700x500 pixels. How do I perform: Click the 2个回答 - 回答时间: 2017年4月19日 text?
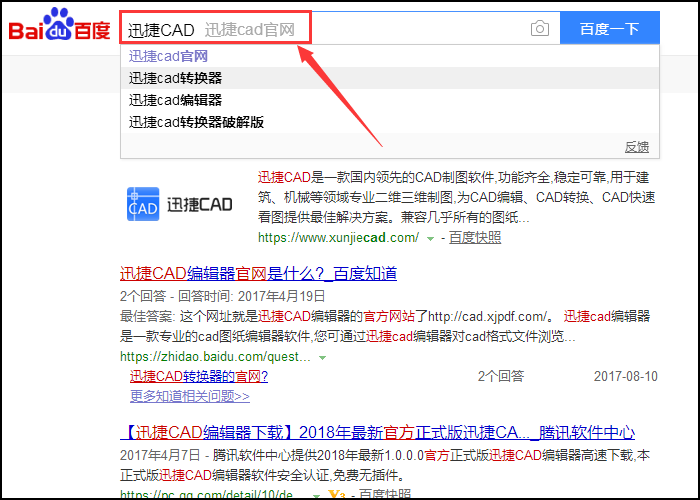223,296
